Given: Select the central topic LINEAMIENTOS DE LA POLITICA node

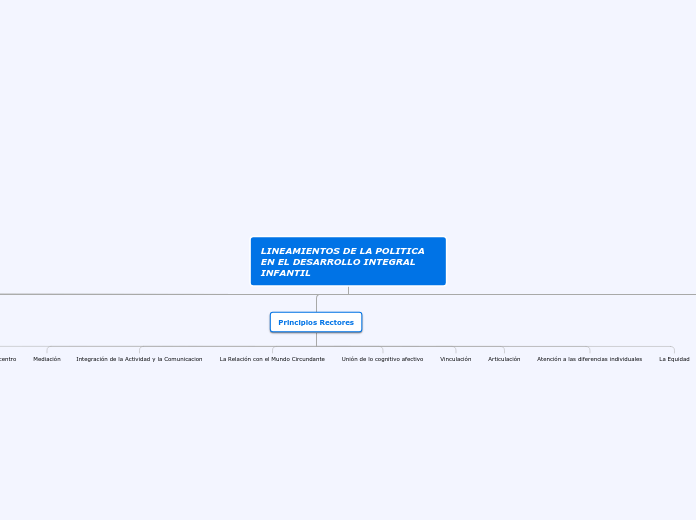Looking at the screenshot, I should pyautogui.click(x=348, y=261).
